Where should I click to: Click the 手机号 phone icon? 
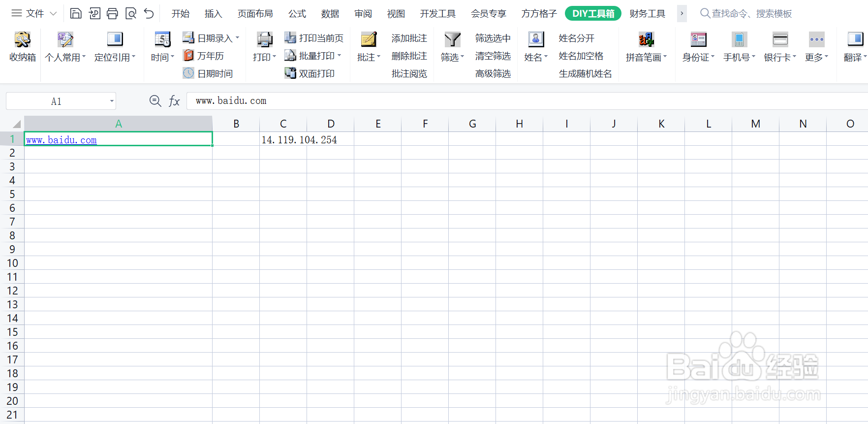click(739, 39)
